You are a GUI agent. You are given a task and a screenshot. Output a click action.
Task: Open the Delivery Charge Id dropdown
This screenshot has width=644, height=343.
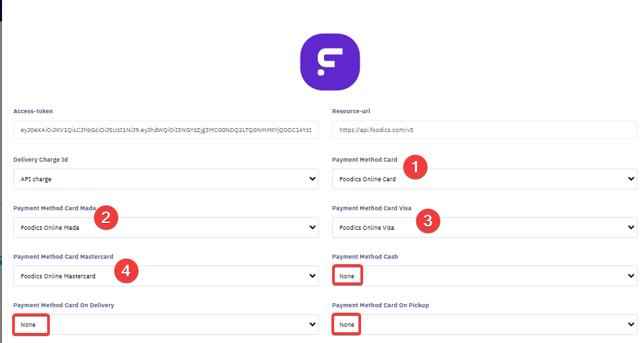(166, 179)
